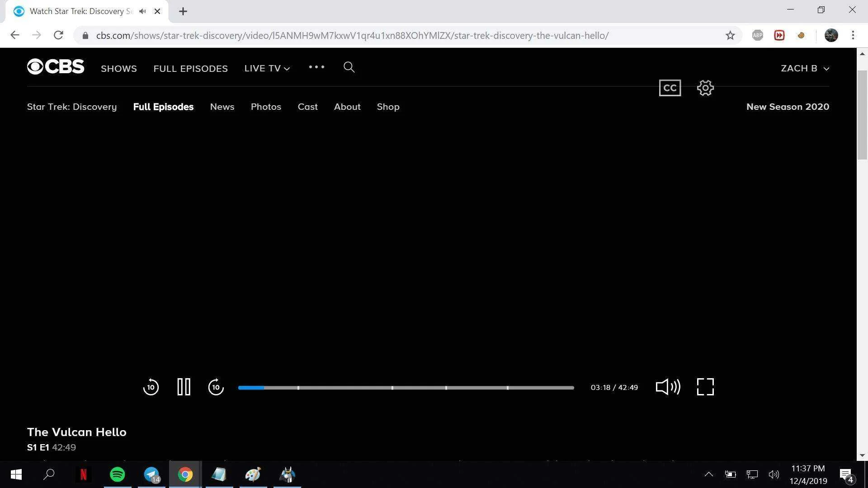Image resolution: width=868 pixels, height=488 pixels.
Task: Bookmark this page with the star icon
Action: tap(730, 35)
